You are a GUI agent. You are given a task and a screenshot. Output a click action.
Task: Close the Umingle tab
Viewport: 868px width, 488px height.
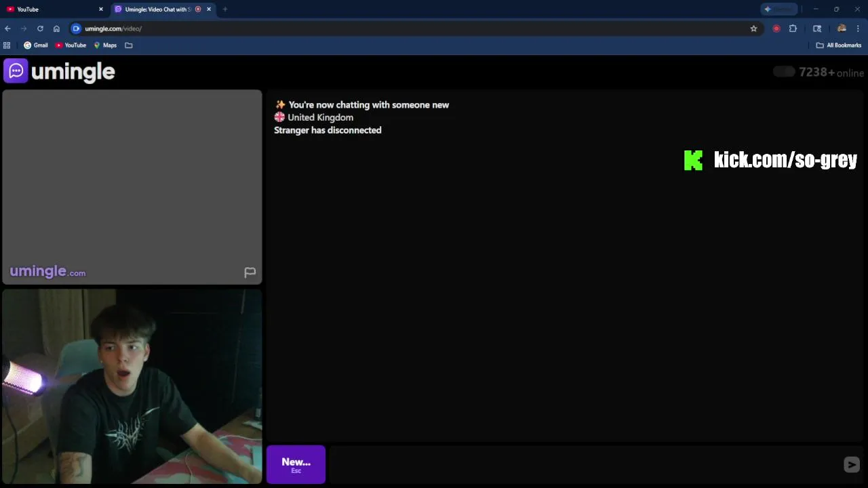click(209, 9)
